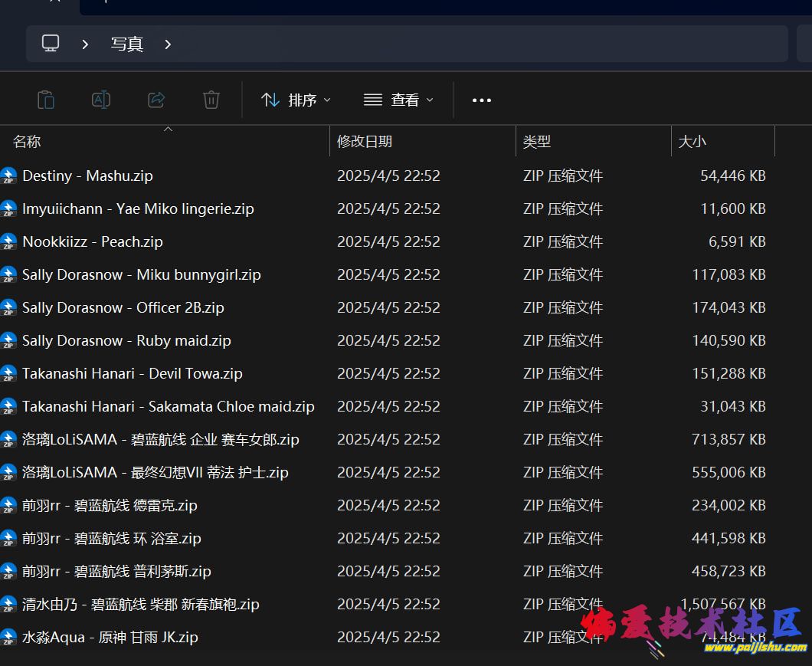Select 前羽rr - 碧蓝航线 德雷克.zip file
The width and height of the screenshot is (812, 666).
[x=110, y=506]
